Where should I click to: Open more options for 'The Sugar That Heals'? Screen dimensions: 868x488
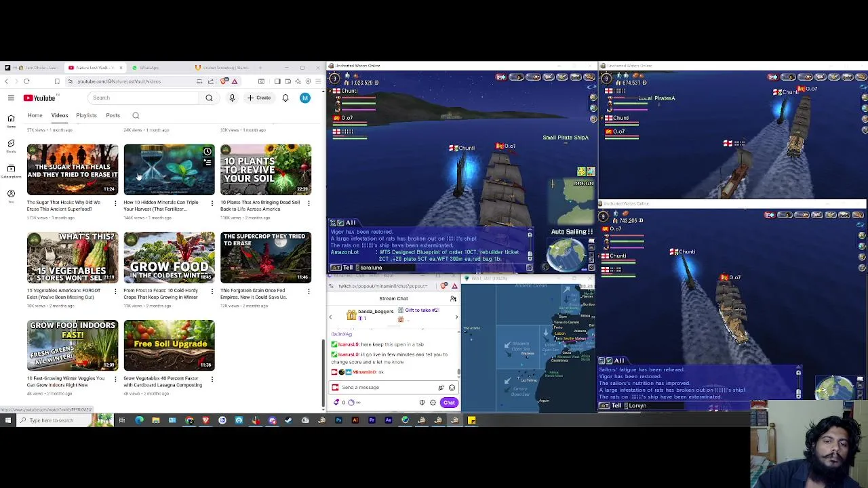click(115, 203)
